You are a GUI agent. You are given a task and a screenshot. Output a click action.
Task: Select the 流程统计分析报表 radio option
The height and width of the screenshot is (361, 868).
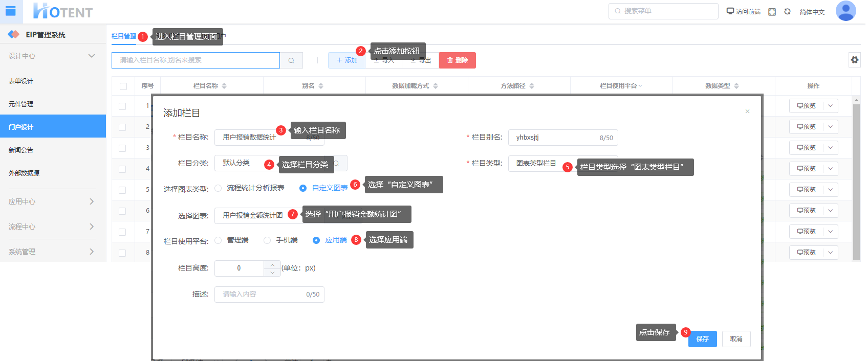pos(219,188)
